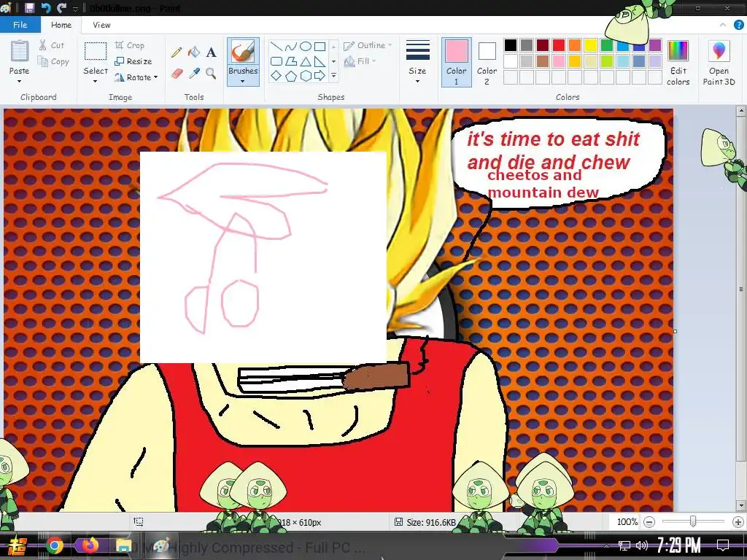Open Edit colors dialog
Screen dimensions: 747x560
[x=678, y=63]
